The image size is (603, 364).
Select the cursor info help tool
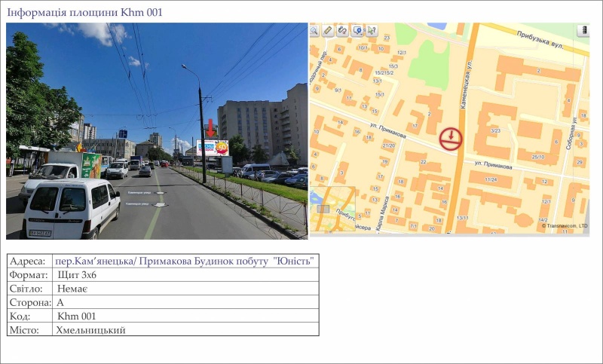372,31
